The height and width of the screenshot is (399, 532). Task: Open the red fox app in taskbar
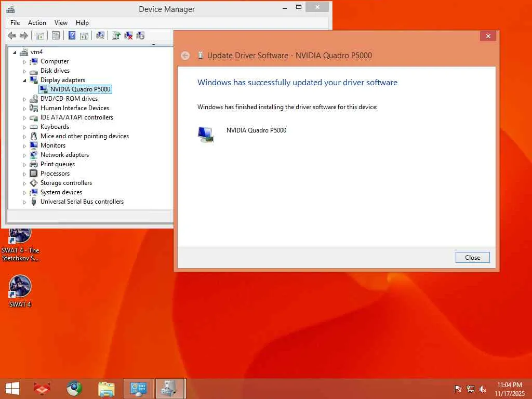pyautogui.click(x=42, y=389)
